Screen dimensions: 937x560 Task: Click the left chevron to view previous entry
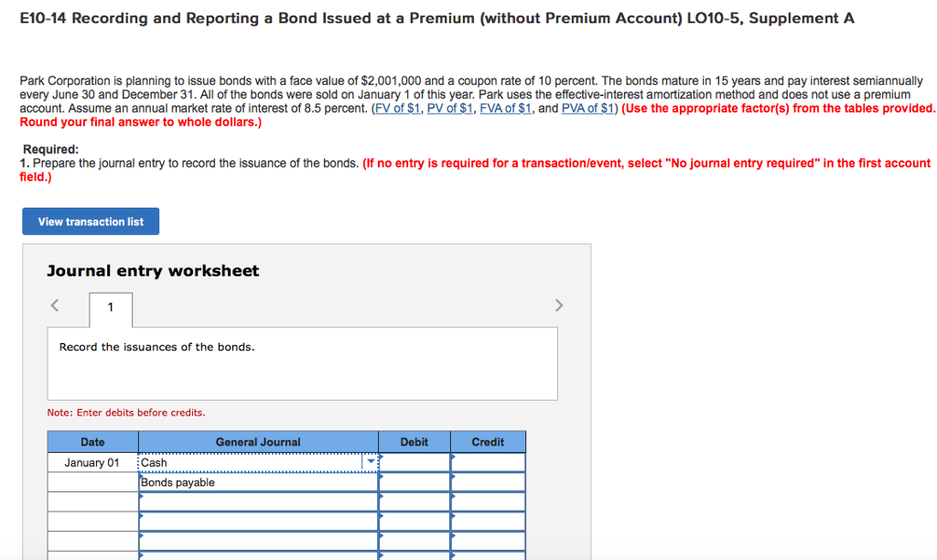(x=54, y=305)
